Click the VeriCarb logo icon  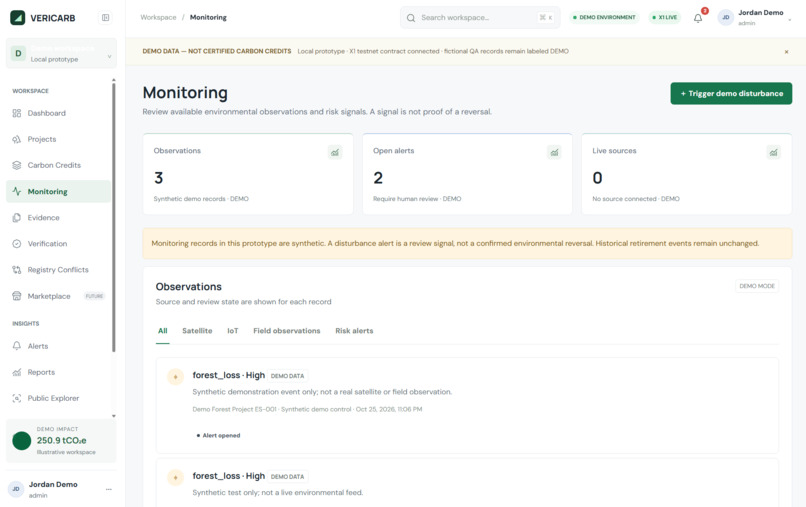(x=17, y=18)
